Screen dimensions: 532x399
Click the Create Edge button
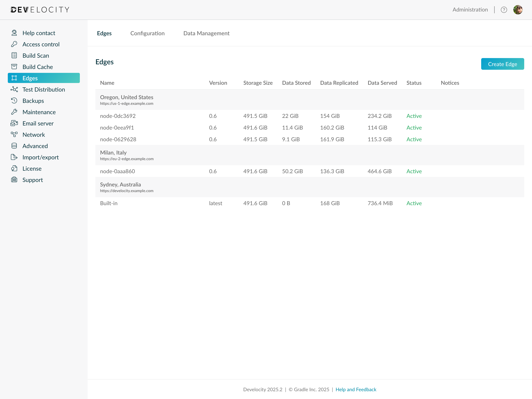pyautogui.click(x=502, y=64)
